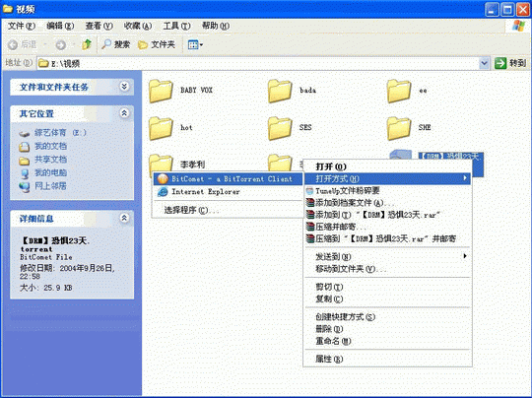Open the BABY VOX folder icon

pyautogui.click(x=161, y=91)
